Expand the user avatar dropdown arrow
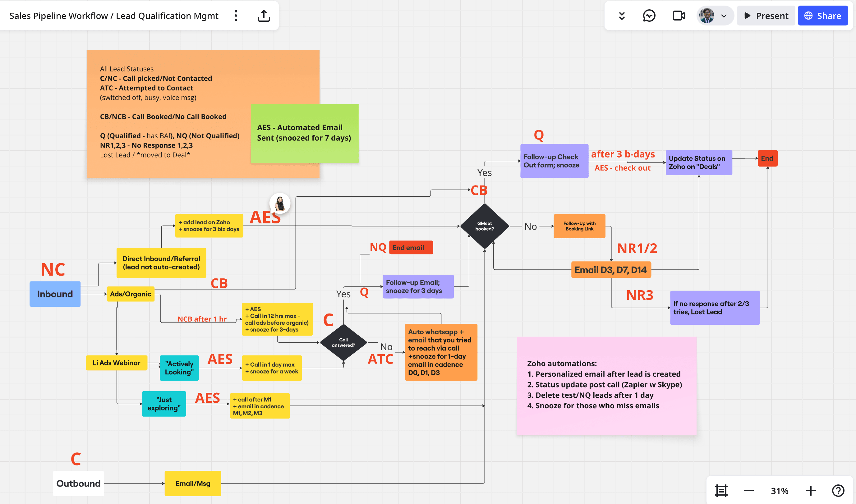Image resolution: width=856 pixels, height=504 pixels. click(724, 16)
